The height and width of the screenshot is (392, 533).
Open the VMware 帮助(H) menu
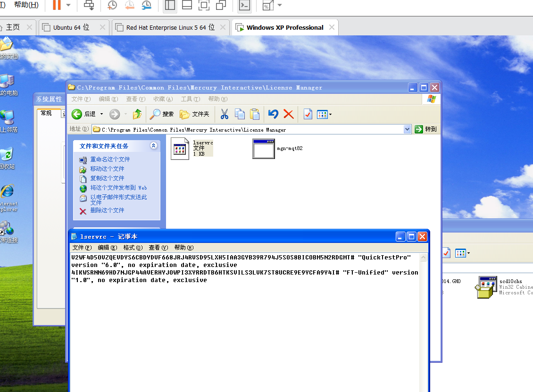click(26, 5)
